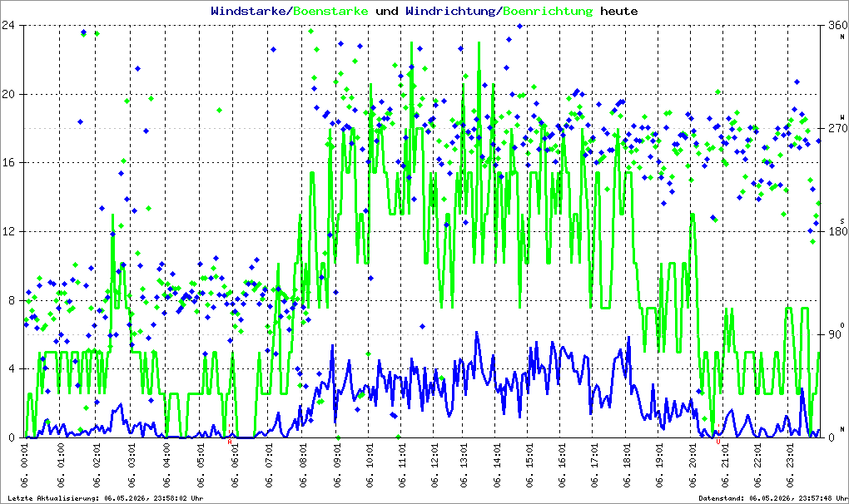Click the 'Datenstand' timestamp text
The width and height of the screenshot is (849, 504).
pos(771,498)
